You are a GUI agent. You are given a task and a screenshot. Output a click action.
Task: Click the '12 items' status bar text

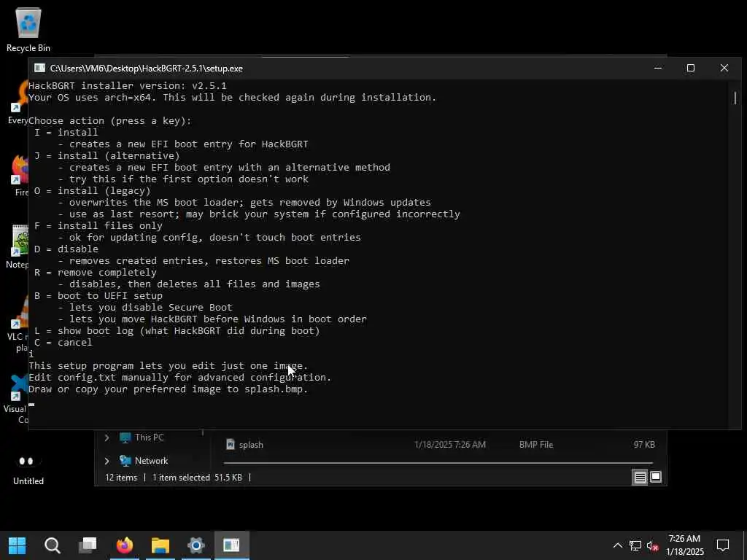(121, 477)
